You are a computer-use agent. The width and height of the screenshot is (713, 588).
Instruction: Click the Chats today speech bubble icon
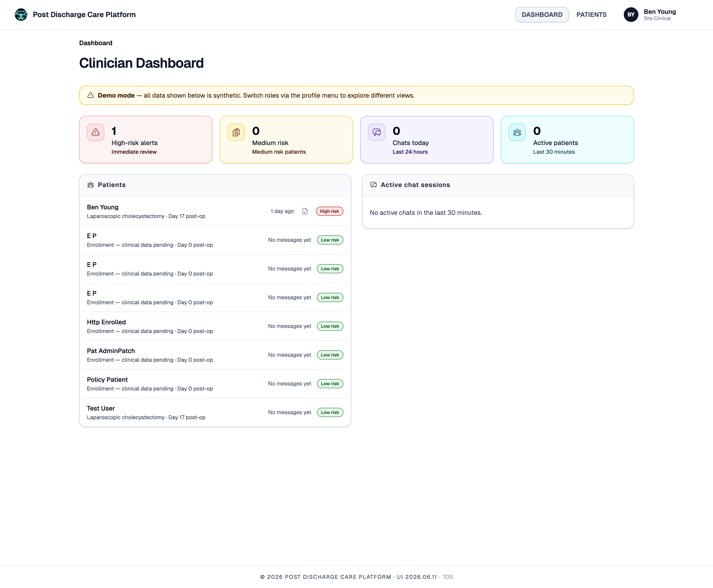coord(376,132)
